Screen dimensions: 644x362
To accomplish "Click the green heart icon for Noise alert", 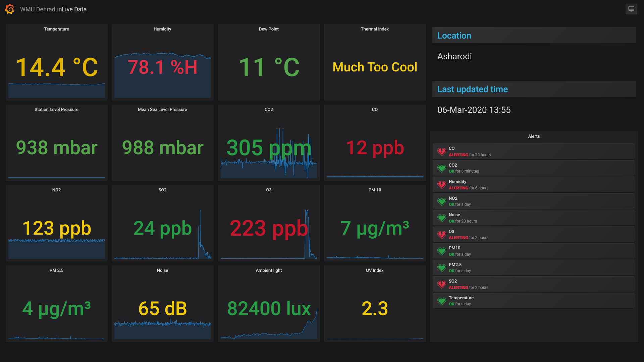I will tap(441, 218).
